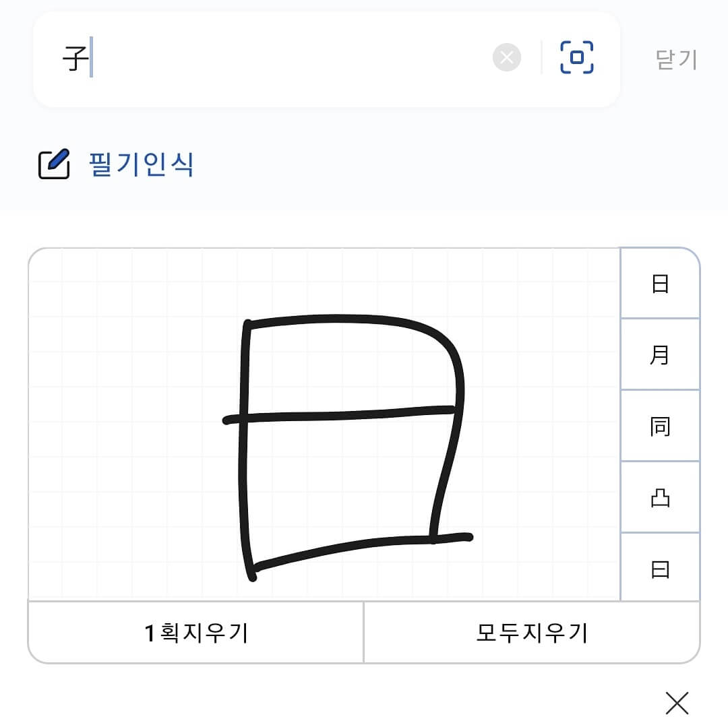Select candidate character 凸
728x727 pixels.
point(659,497)
